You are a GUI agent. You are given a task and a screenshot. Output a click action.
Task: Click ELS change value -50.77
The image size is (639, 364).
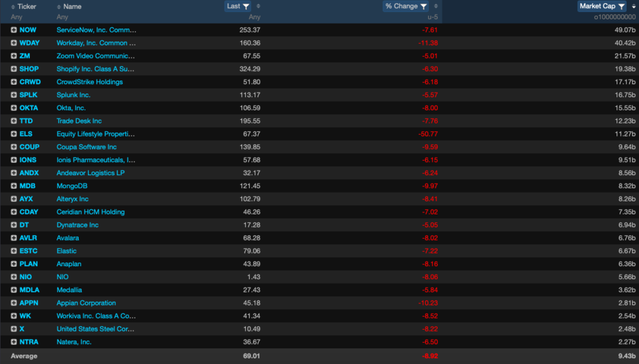point(428,134)
